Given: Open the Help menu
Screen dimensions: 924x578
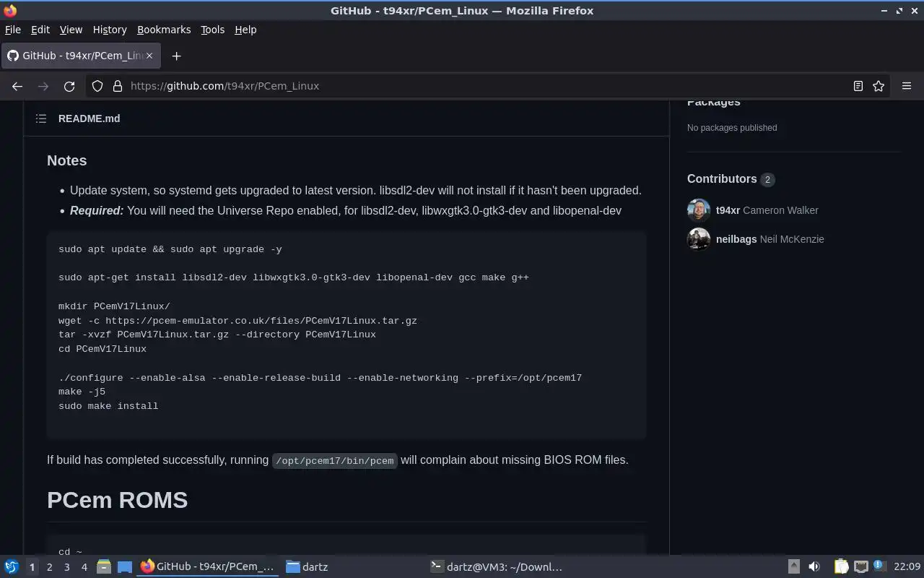Looking at the screenshot, I should (245, 30).
